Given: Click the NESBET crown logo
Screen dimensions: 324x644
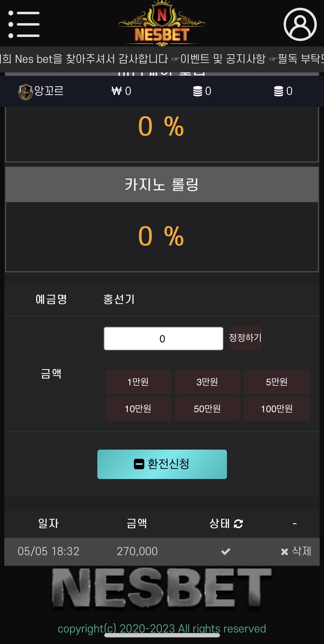Looking at the screenshot, I should point(162,24).
